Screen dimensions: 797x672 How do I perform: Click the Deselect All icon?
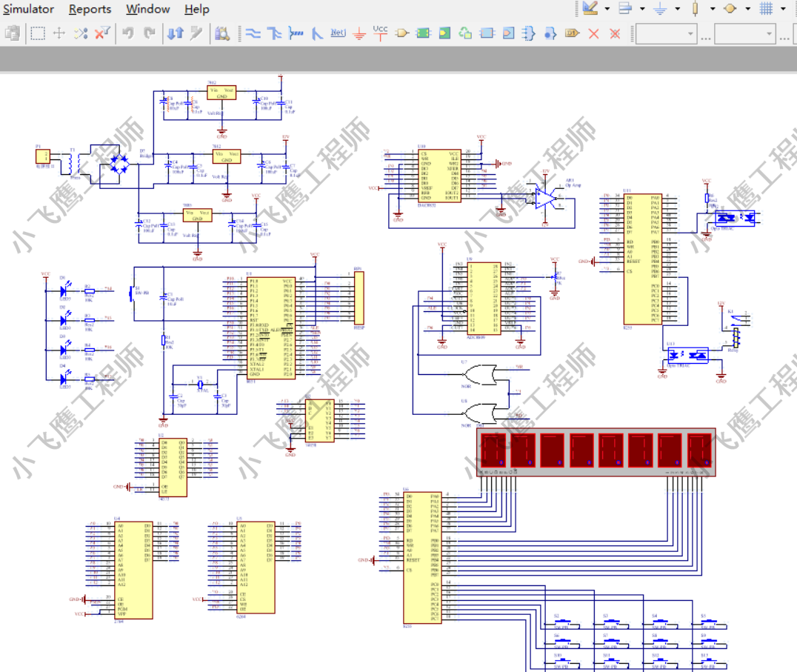tap(81, 33)
